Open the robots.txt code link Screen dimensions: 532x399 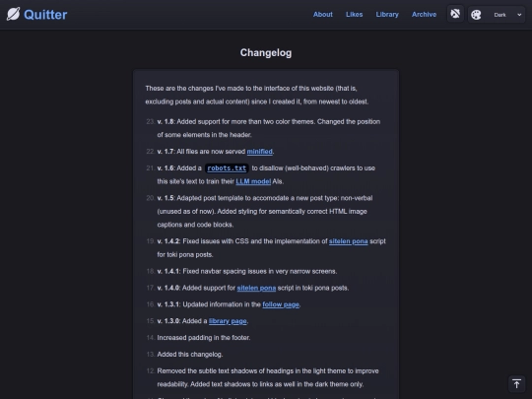(227, 167)
